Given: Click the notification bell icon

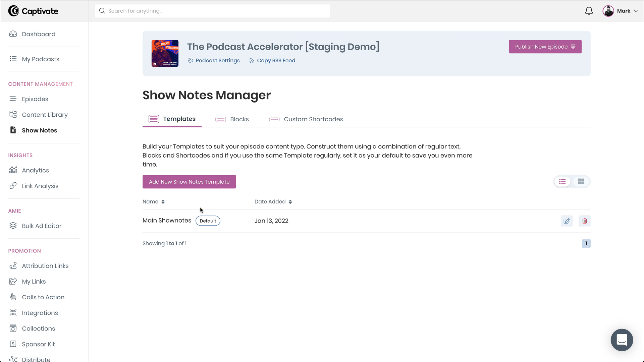Looking at the screenshot, I should (x=589, y=11).
